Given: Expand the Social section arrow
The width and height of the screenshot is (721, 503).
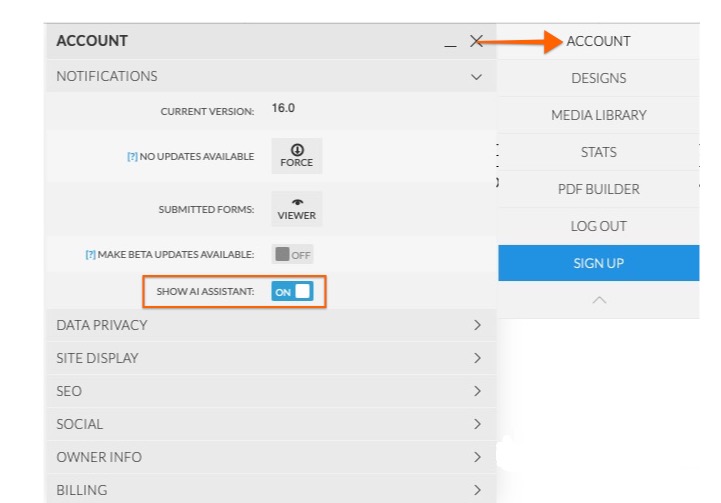Looking at the screenshot, I should point(477,424).
